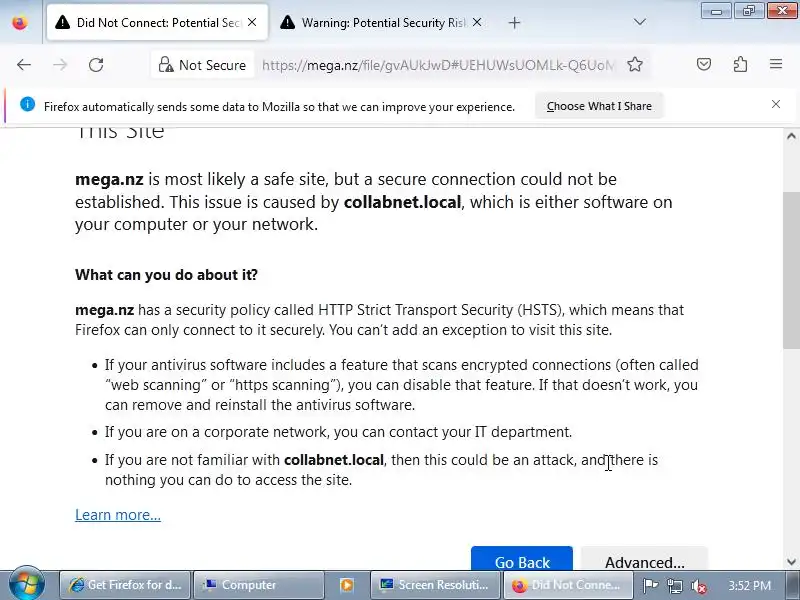The image size is (800, 600).
Task: Bookmark this page with star icon
Action: tap(635, 65)
